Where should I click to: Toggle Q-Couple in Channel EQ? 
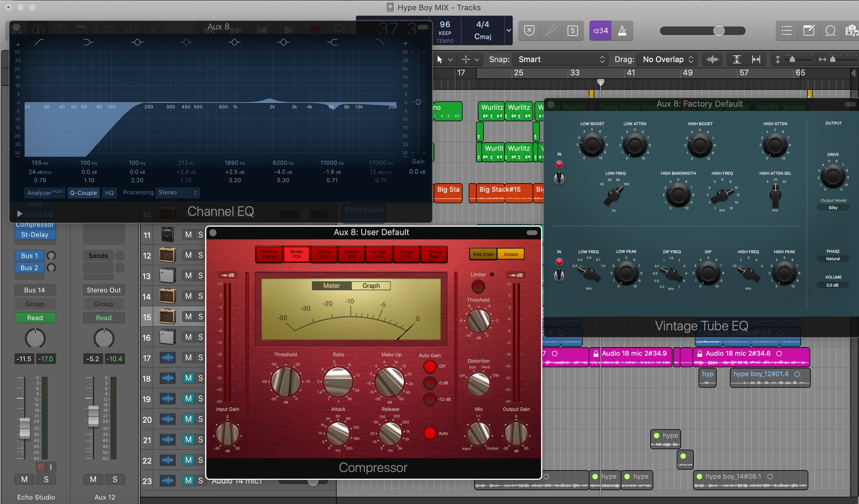(83, 193)
